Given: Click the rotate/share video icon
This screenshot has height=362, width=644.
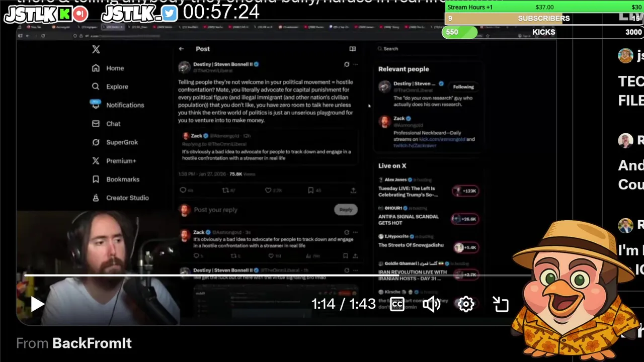Looking at the screenshot, I should tap(501, 304).
